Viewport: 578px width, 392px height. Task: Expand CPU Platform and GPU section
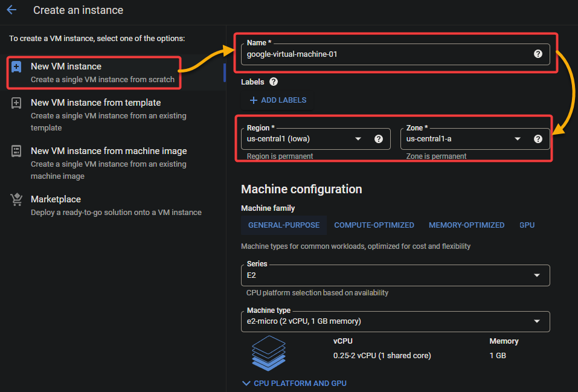click(x=294, y=383)
